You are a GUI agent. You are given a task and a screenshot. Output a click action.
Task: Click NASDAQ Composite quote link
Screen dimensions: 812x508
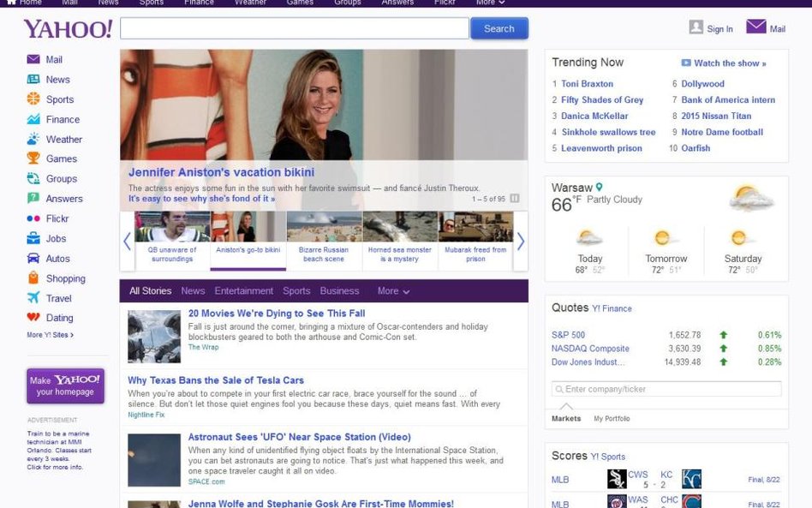[x=590, y=349]
